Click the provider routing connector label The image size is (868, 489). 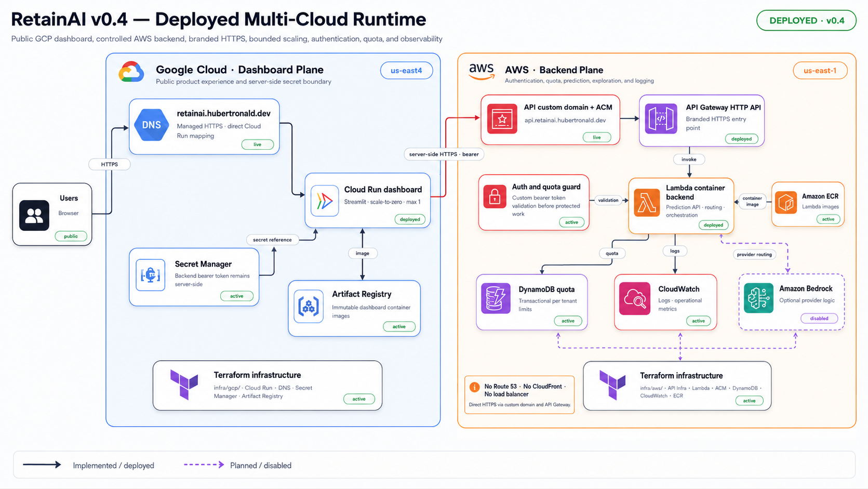(754, 255)
